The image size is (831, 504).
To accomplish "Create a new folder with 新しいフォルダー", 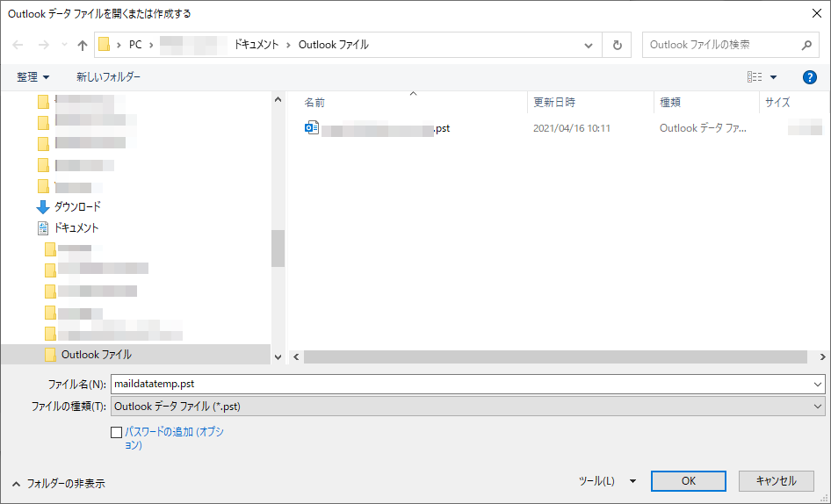I will click(x=109, y=77).
